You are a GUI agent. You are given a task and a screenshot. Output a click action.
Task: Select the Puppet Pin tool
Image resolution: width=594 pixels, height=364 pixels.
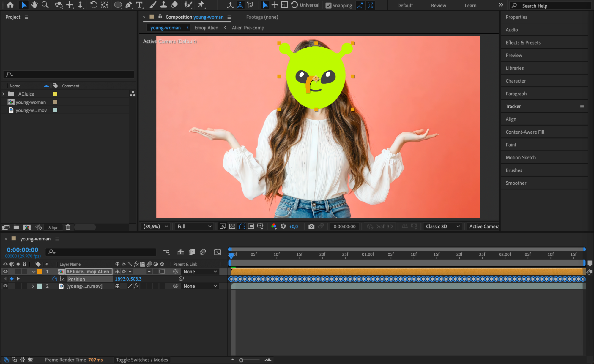(x=201, y=5)
